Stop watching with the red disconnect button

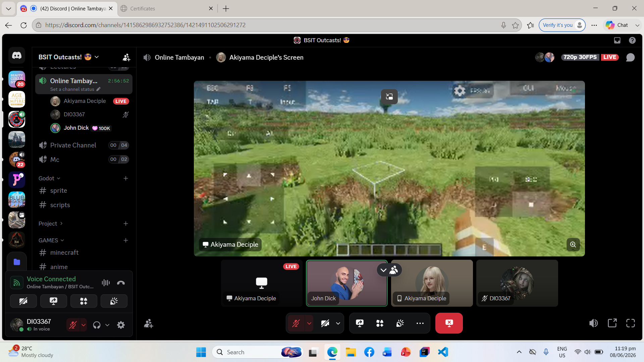pyautogui.click(x=449, y=323)
